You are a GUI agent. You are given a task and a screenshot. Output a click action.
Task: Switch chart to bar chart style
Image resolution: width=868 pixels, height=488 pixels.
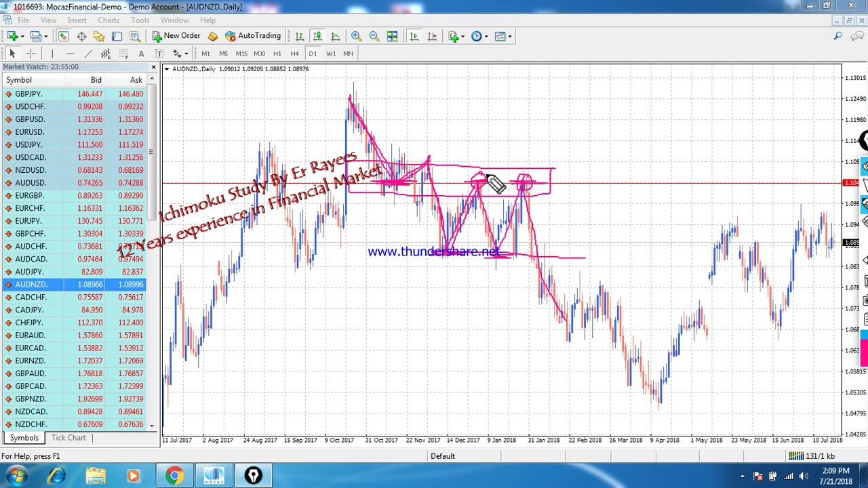pos(300,36)
